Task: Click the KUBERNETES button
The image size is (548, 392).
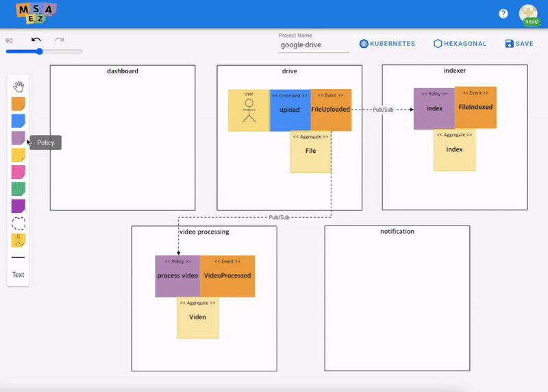Action: point(387,44)
